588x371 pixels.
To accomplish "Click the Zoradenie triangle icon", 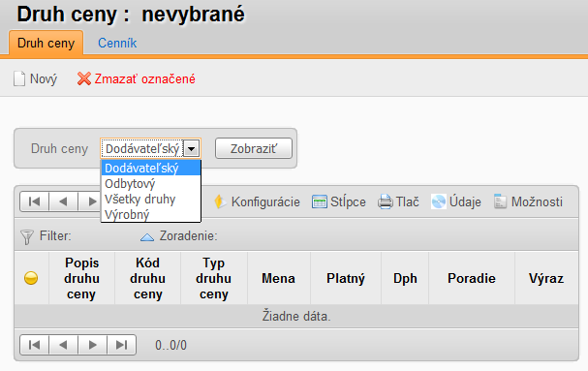I will click(x=147, y=237).
